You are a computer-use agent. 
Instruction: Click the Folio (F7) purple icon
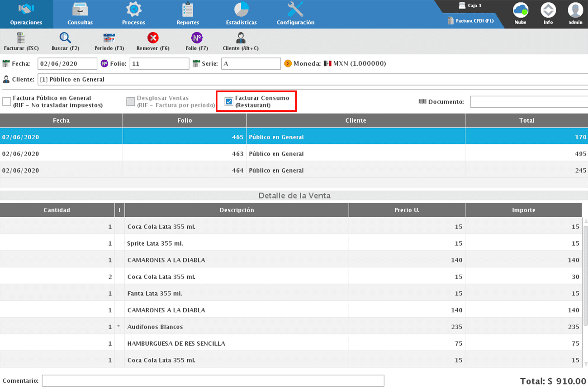pos(197,38)
